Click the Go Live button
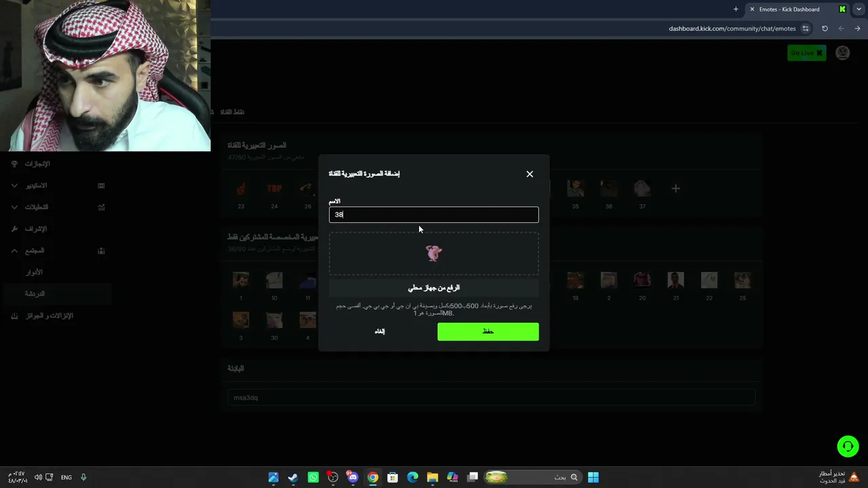Screen dimensions: 868x488 click(807, 53)
